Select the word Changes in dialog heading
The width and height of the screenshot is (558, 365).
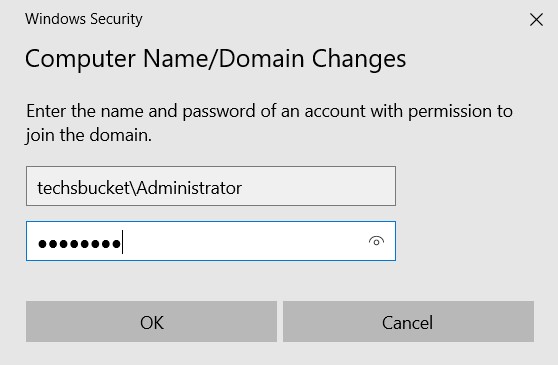coord(359,59)
